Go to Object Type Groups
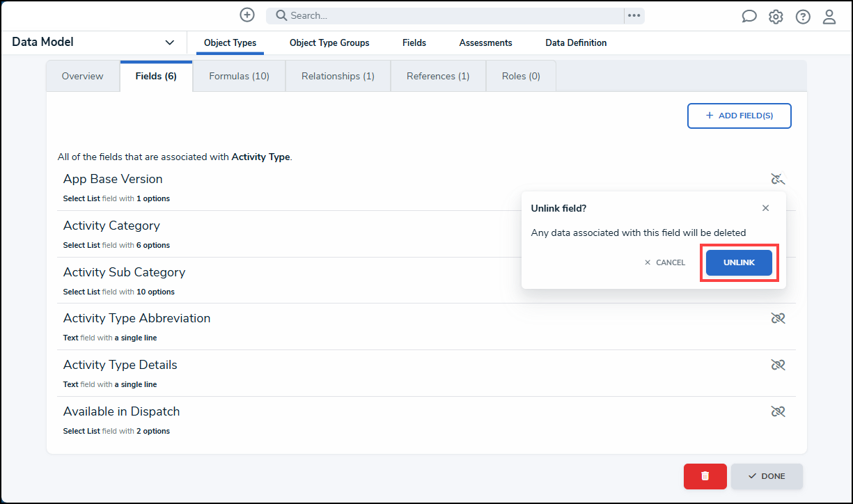The height and width of the screenshot is (504, 853). tap(329, 42)
